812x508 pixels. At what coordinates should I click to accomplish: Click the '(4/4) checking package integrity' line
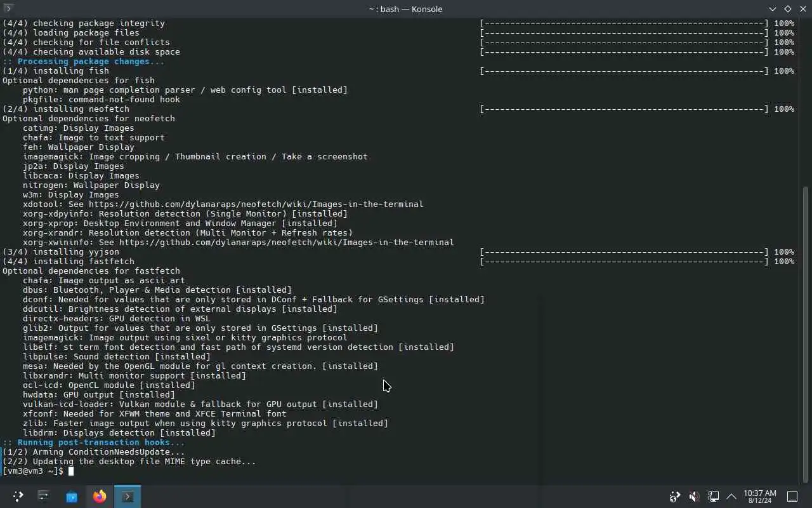click(x=84, y=23)
